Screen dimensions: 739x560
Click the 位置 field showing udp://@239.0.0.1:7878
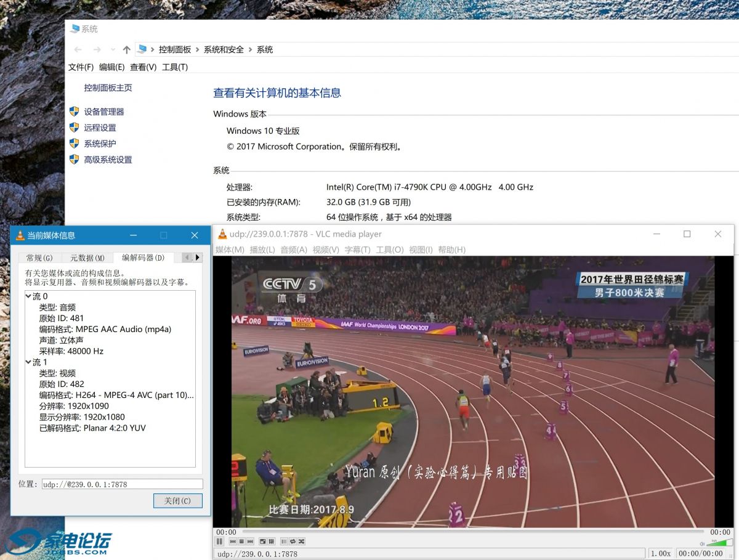122,484
